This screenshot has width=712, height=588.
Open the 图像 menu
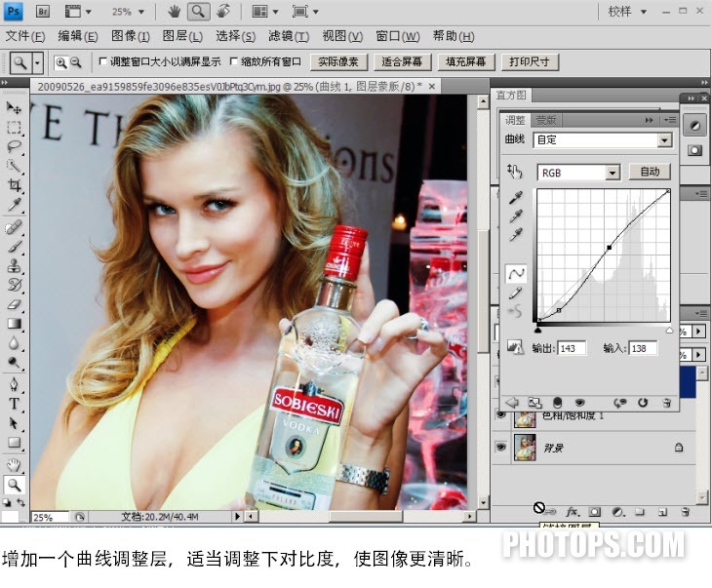131,36
